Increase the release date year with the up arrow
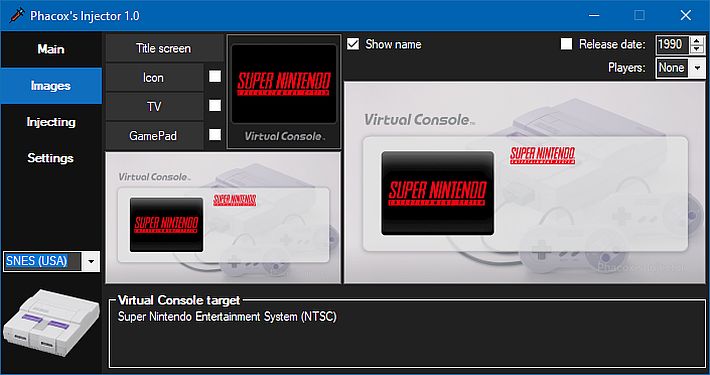Screen dimensions: 710x375 click(697, 40)
